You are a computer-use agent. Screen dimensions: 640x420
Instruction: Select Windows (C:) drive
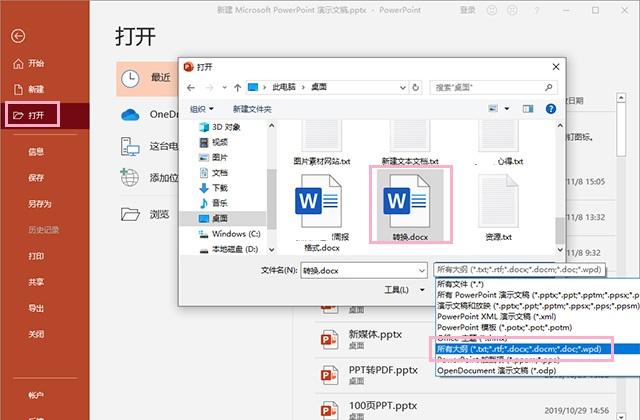pos(231,234)
